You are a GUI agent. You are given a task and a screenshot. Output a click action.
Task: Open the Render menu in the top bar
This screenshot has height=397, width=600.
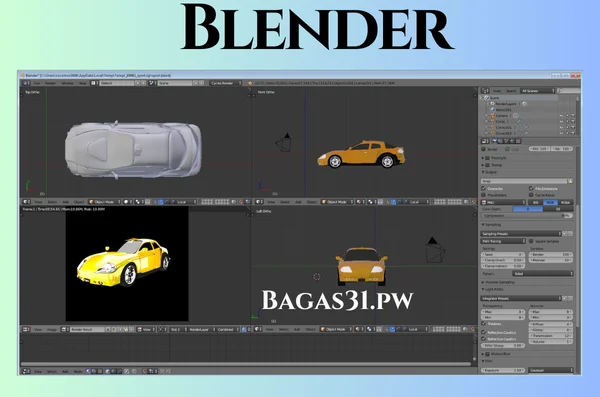coord(51,83)
